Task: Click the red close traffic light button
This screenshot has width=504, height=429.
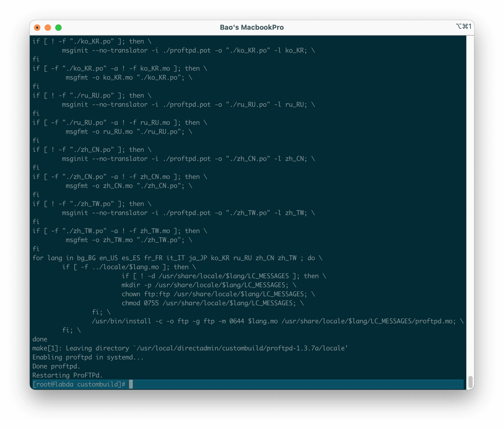Action: point(37,27)
